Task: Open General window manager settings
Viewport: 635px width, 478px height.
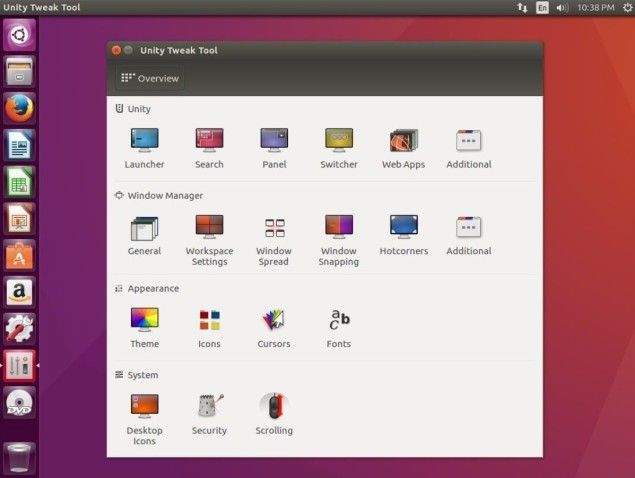Action: click(145, 228)
